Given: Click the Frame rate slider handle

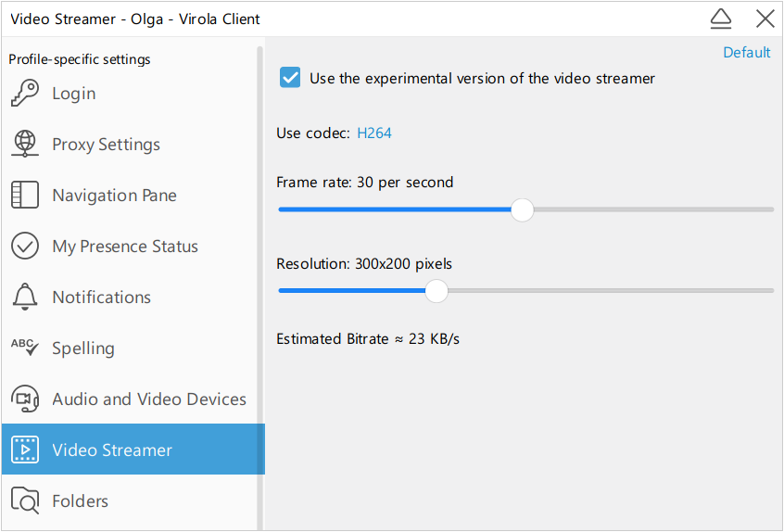Looking at the screenshot, I should (523, 209).
